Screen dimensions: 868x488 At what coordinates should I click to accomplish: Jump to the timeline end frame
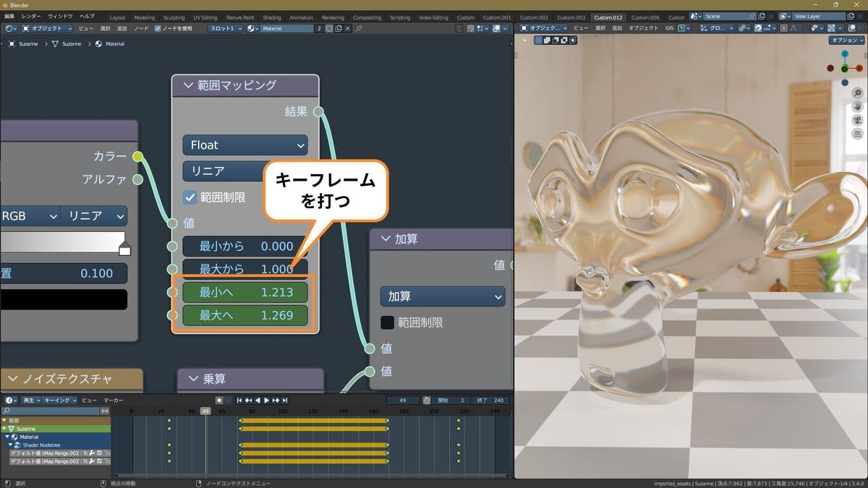(285, 400)
